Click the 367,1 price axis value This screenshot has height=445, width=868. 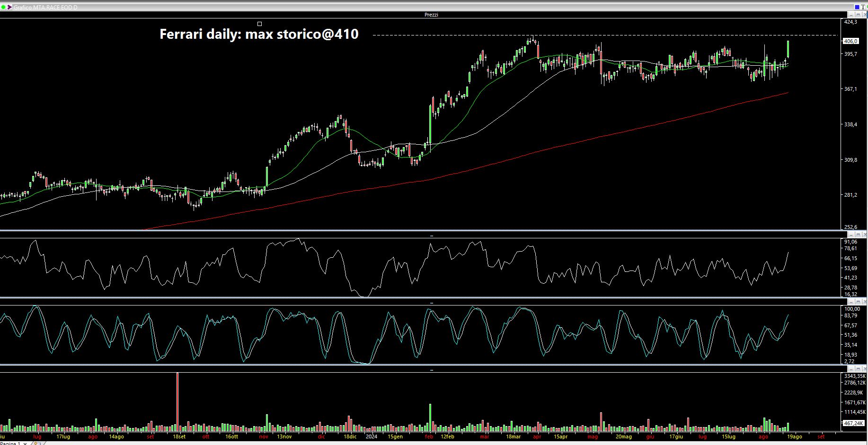tap(850, 89)
